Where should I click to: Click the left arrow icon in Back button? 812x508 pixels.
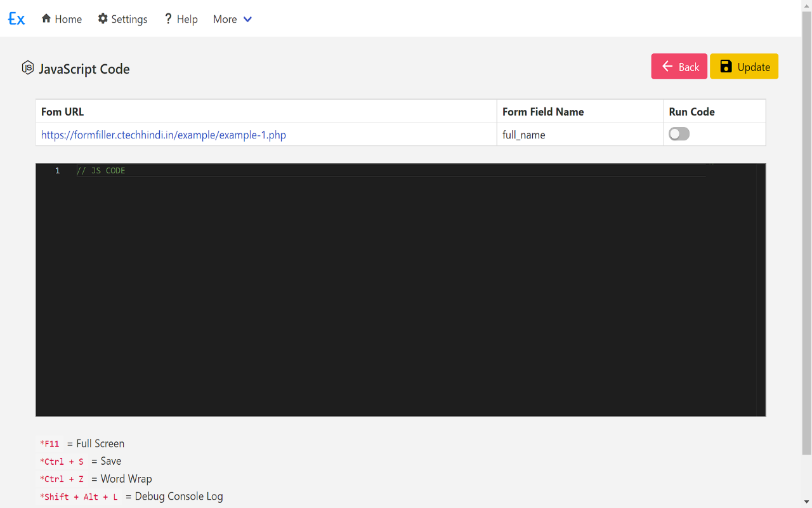coord(667,67)
